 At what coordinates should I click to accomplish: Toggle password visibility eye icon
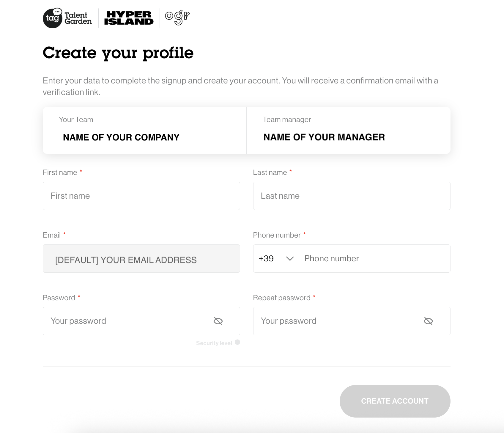click(x=218, y=321)
